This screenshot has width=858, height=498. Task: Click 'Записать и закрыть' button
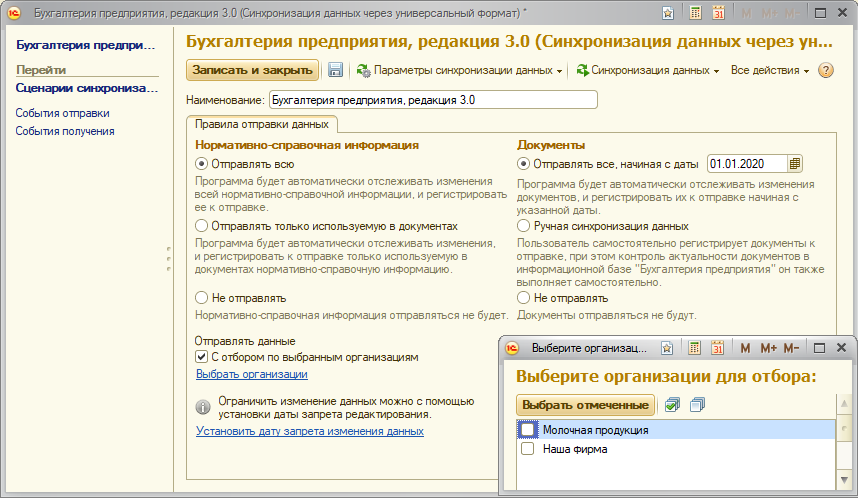pyautogui.click(x=252, y=70)
